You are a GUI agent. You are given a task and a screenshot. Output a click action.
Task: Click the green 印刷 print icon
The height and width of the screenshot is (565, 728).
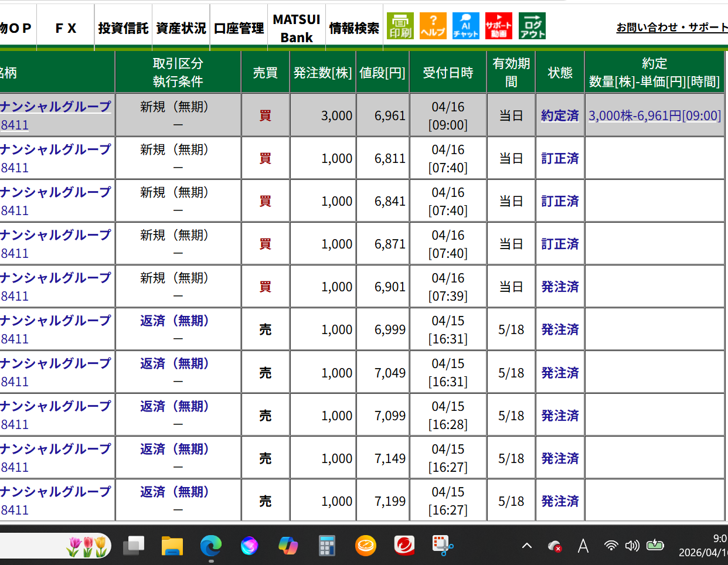(400, 26)
